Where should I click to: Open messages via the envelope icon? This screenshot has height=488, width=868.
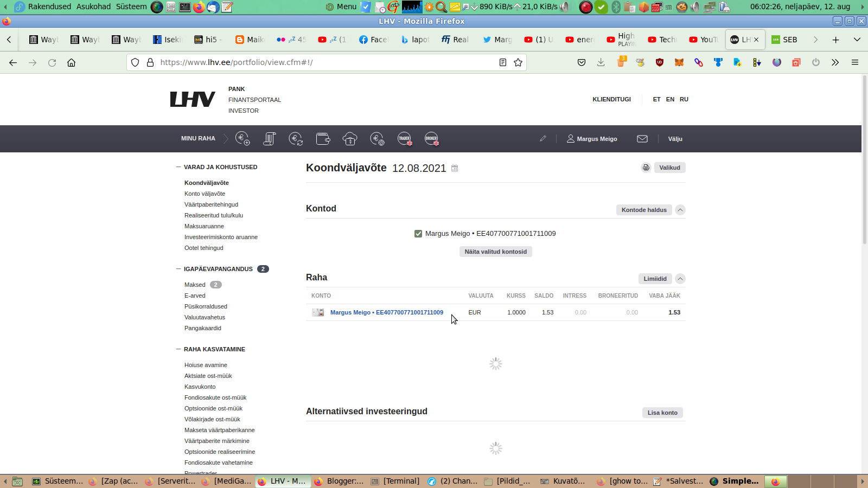[x=642, y=139]
